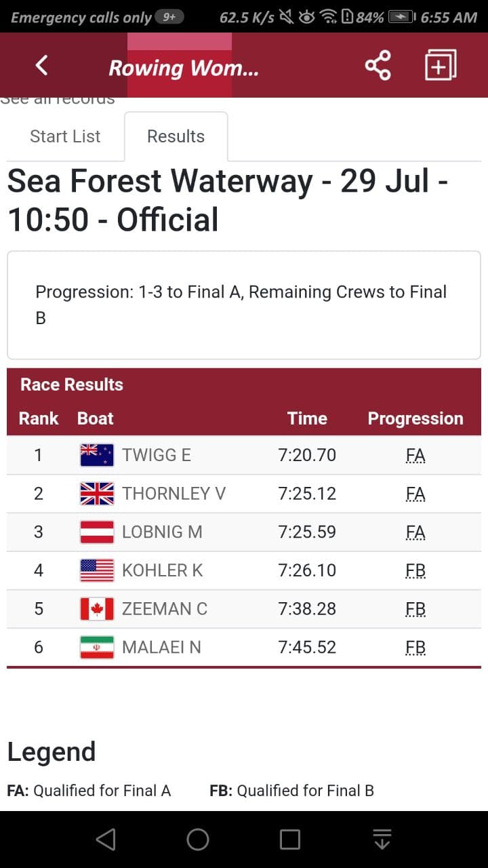Tap the add-to-collection plus icon
The width and height of the screenshot is (488, 868).
click(441, 65)
